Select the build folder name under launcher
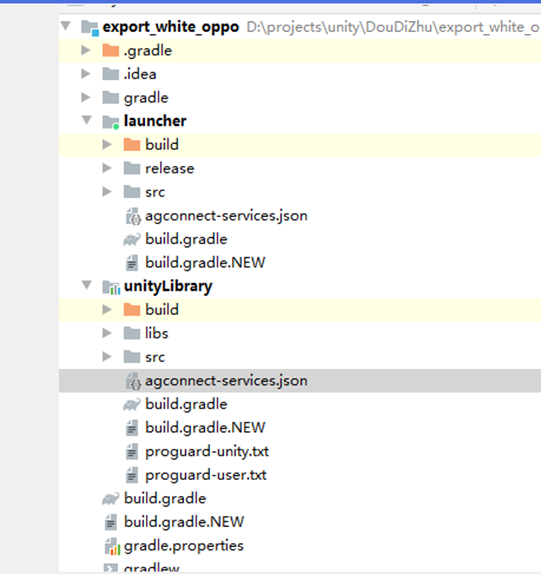The height and width of the screenshot is (574, 541). coord(162,145)
